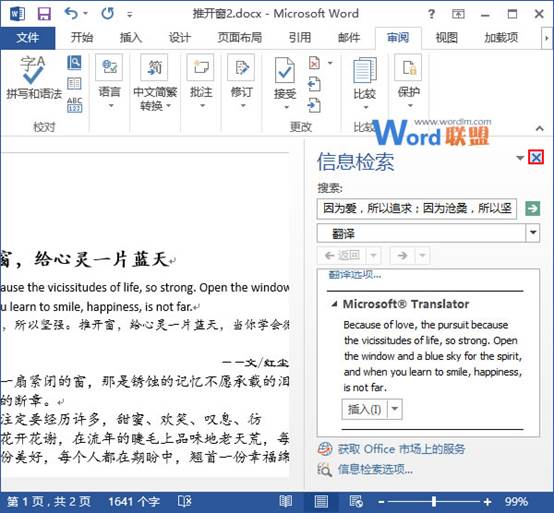Open the 保护 protect document menu
Screen dimensions: 554x513
pos(409,82)
